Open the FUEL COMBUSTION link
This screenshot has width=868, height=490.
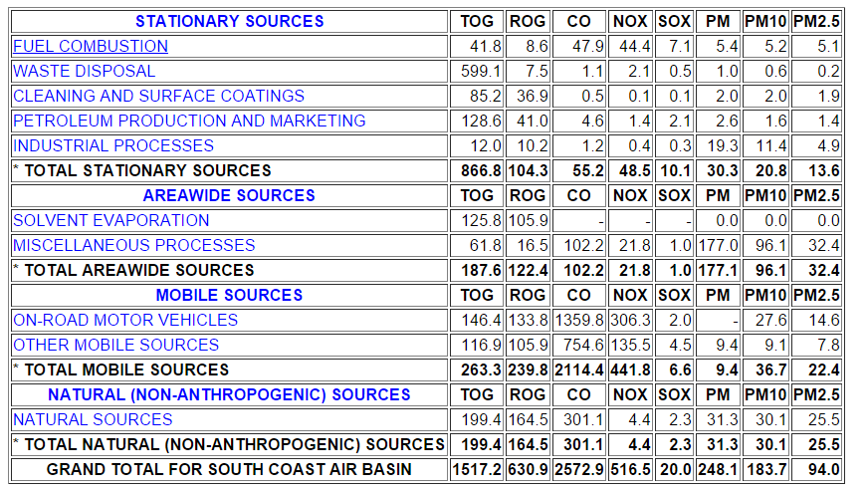tap(91, 46)
